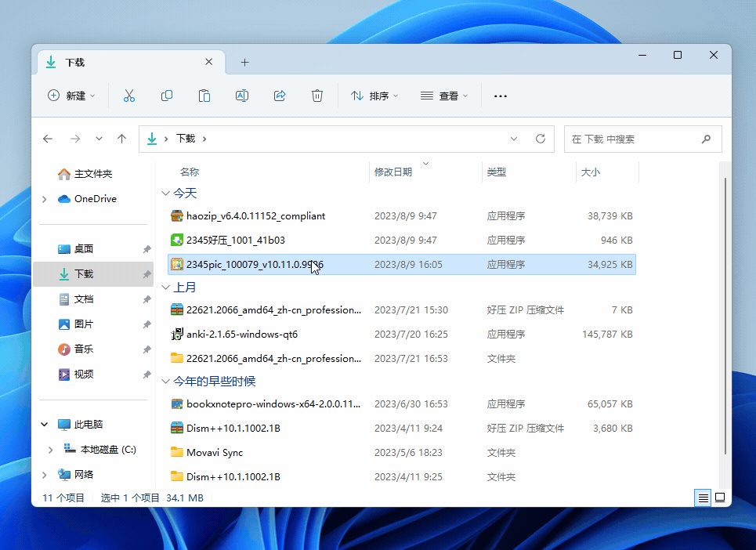Click the Share icon on the toolbar
The width and height of the screenshot is (756, 550).
pos(279,95)
